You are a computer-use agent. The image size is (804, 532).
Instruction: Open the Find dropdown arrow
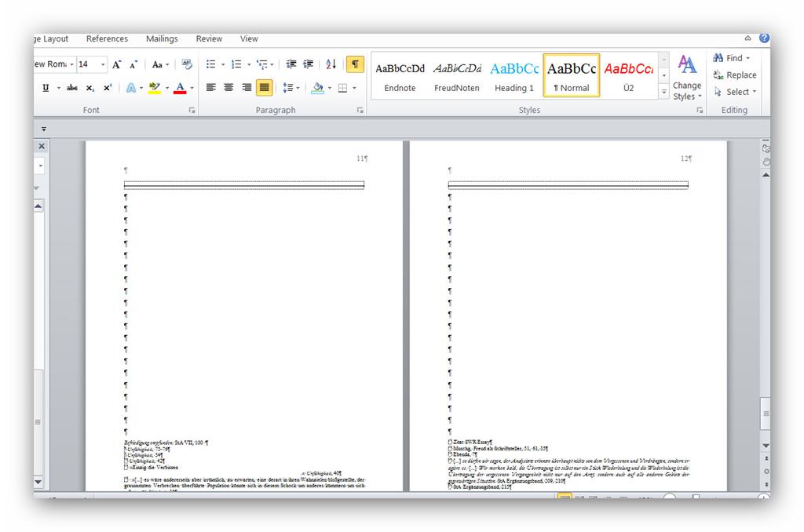[748, 58]
